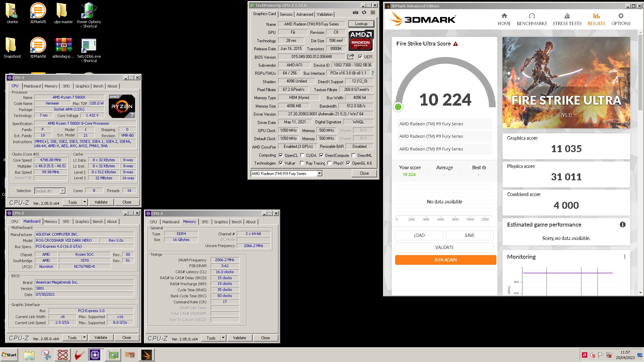Toggle Vulkan technologies checkbox
Screen dimensions: 644x362
pyautogui.click(x=281, y=163)
